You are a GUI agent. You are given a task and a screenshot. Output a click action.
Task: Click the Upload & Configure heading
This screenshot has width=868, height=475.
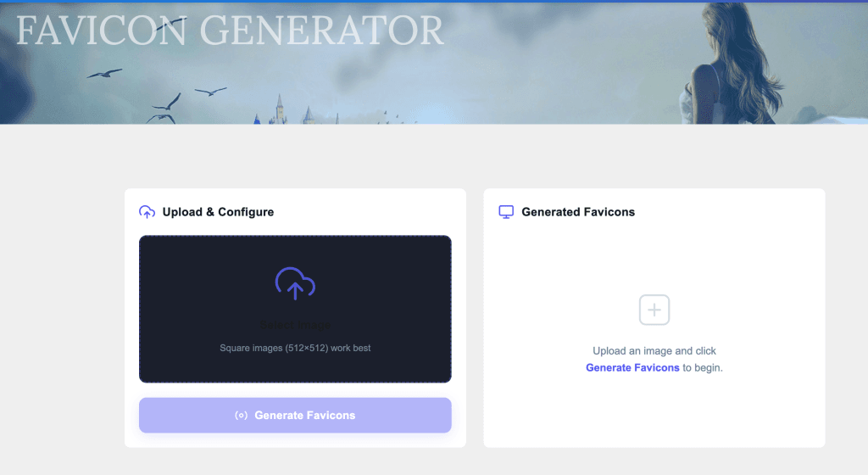218,212
